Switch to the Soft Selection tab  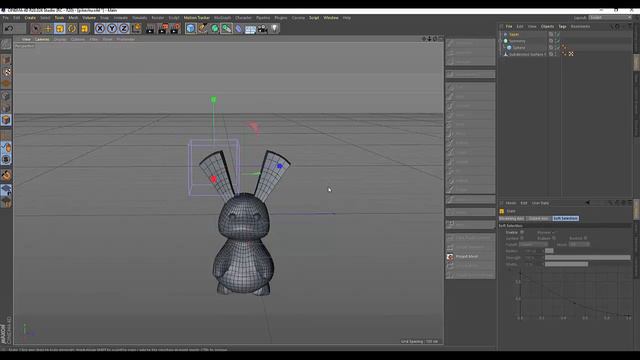[565, 219]
